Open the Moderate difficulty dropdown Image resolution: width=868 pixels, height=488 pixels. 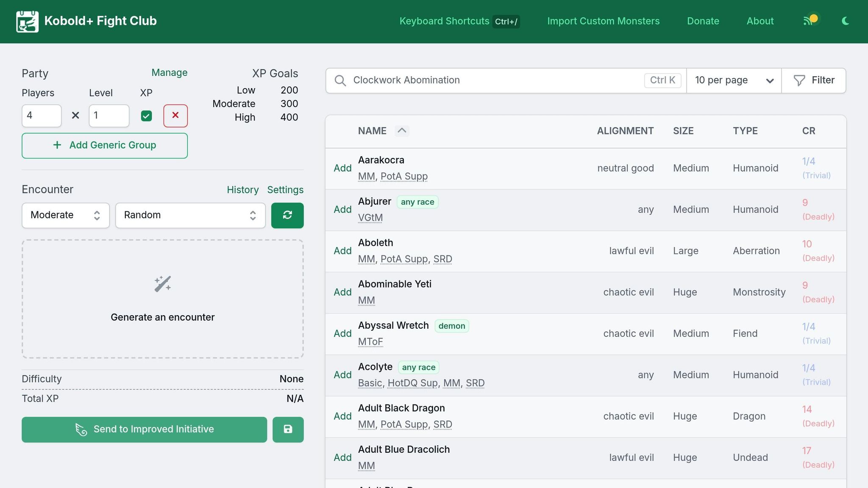pyautogui.click(x=66, y=215)
